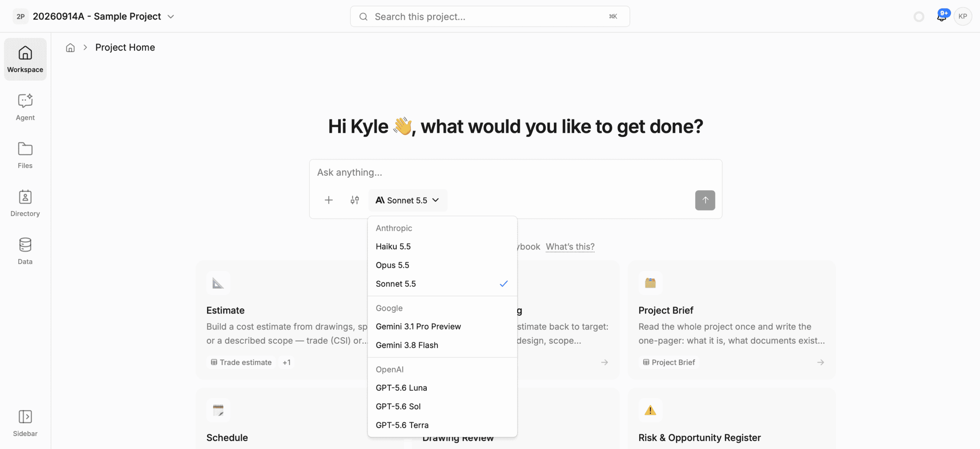Image resolution: width=980 pixels, height=449 pixels.
Task: Click the home breadcrumb icon
Action: 70,47
